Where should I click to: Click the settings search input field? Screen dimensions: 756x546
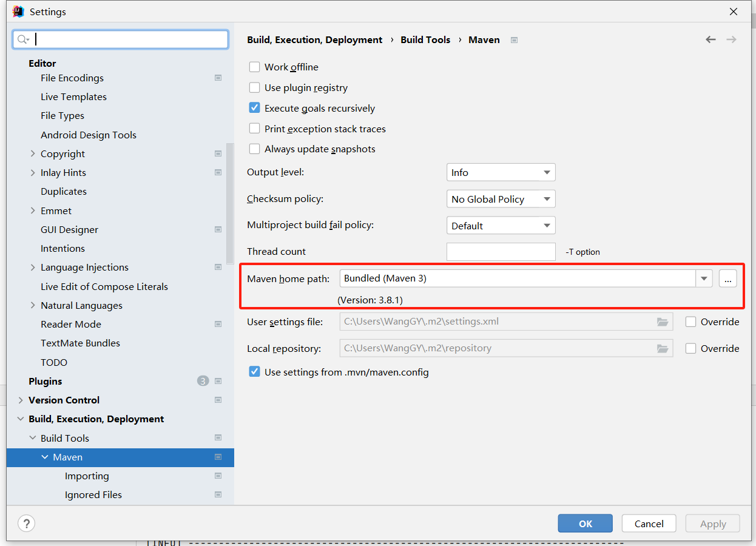coord(121,39)
